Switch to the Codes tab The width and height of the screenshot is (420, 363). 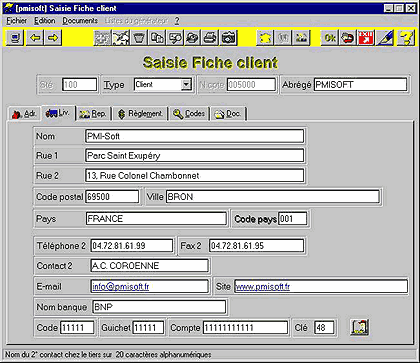point(189,114)
